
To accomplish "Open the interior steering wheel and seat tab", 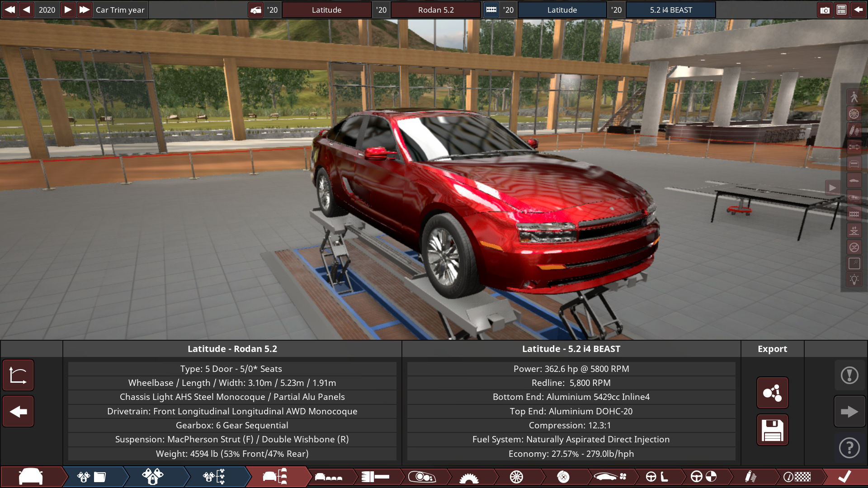I will tap(657, 477).
